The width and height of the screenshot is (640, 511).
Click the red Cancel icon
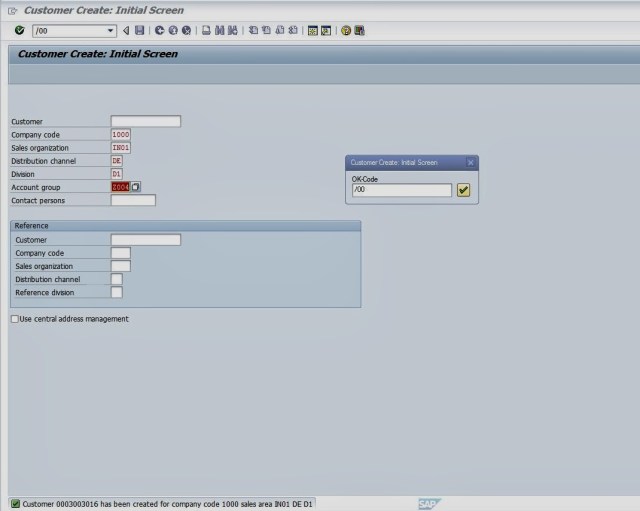coord(187,31)
